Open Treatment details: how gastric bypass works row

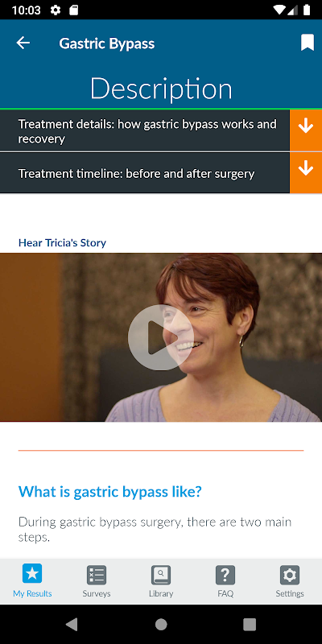pyautogui.click(x=145, y=130)
